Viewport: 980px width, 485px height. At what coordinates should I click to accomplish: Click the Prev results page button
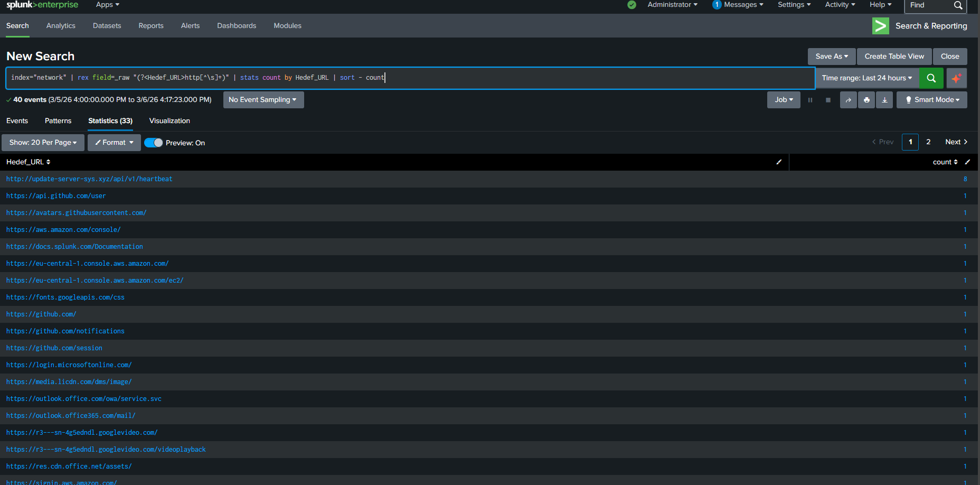(883, 142)
